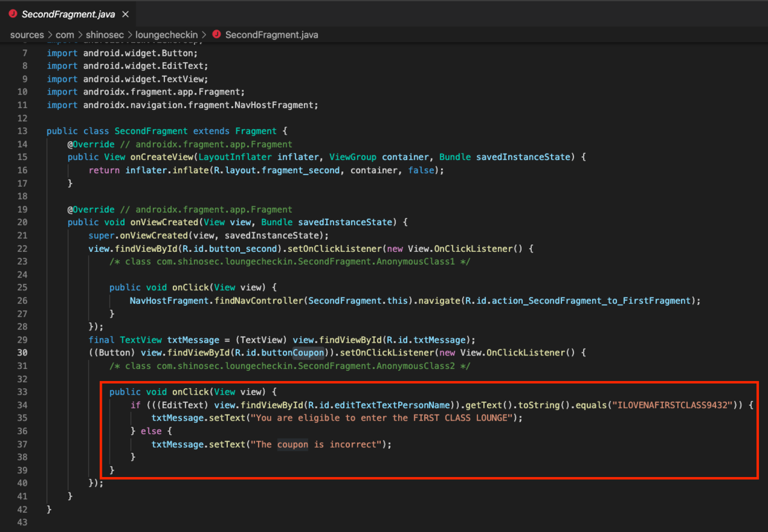Screen dimensions: 768x532
Task: Click 'else' keyword on line 36
Action: tap(151, 431)
